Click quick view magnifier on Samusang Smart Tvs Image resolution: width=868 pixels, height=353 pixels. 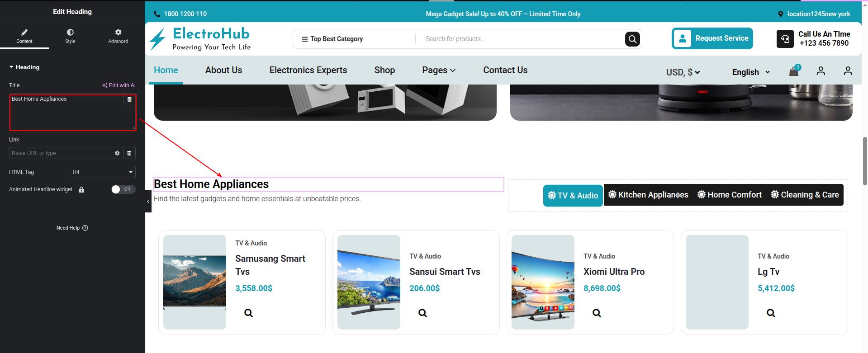tap(248, 313)
